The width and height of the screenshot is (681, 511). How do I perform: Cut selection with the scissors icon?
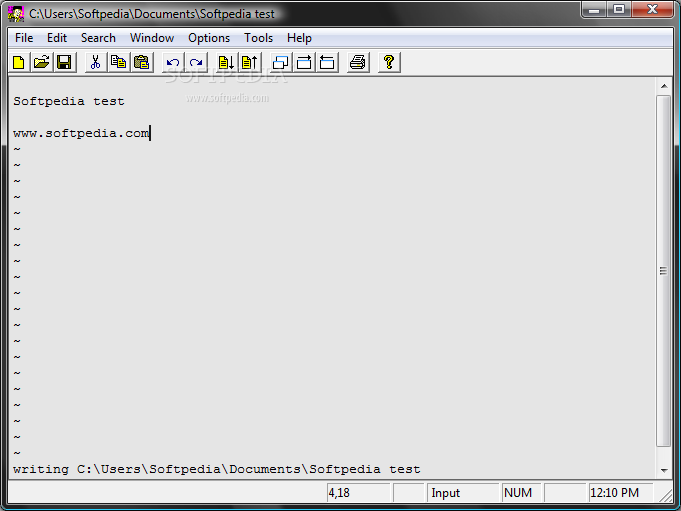(x=96, y=63)
